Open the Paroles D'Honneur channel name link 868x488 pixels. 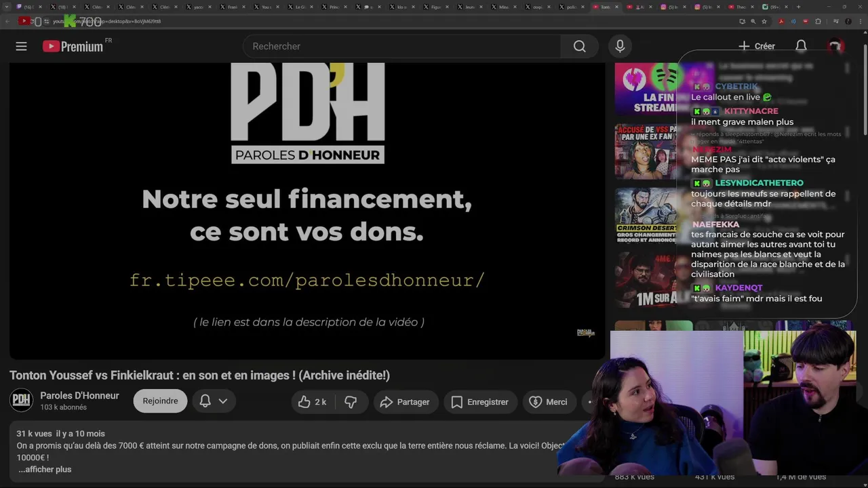coord(79,396)
